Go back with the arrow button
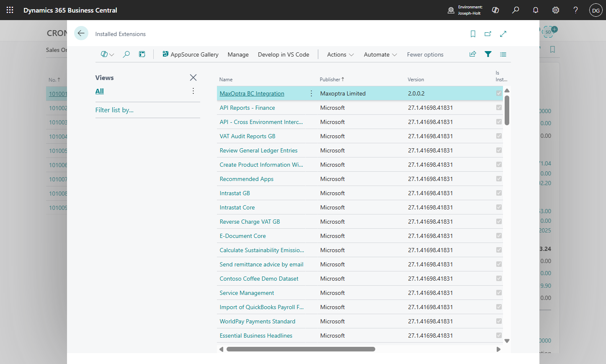606x364 pixels. point(81,33)
